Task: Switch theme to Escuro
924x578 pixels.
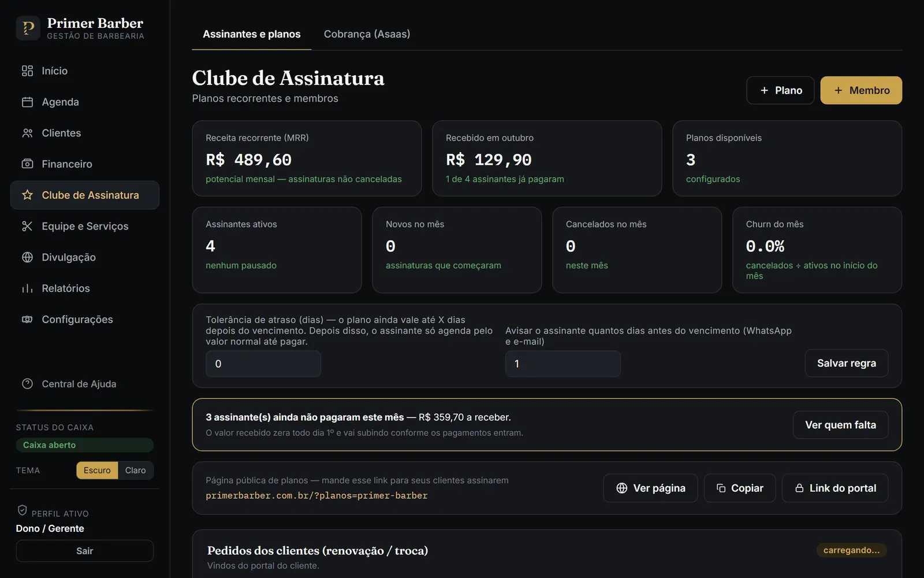Action: (x=97, y=470)
